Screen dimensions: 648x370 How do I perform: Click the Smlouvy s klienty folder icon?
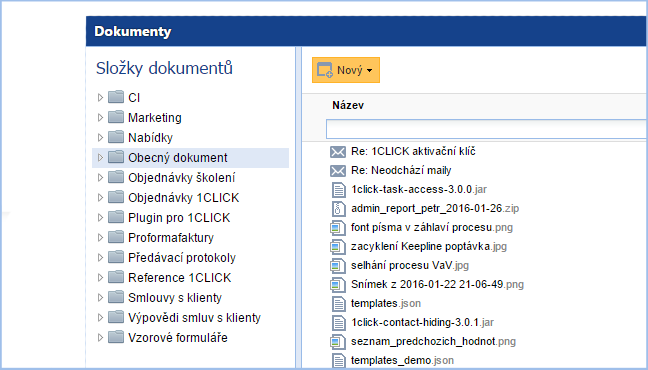(x=116, y=296)
